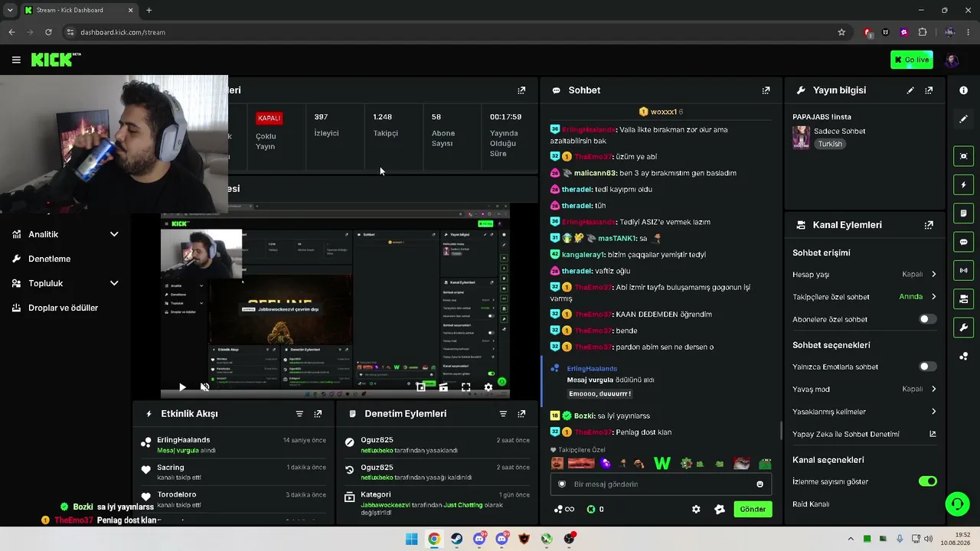The height and width of the screenshot is (551, 980).
Task: Open Steam from the taskbar
Action: click(456, 539)
